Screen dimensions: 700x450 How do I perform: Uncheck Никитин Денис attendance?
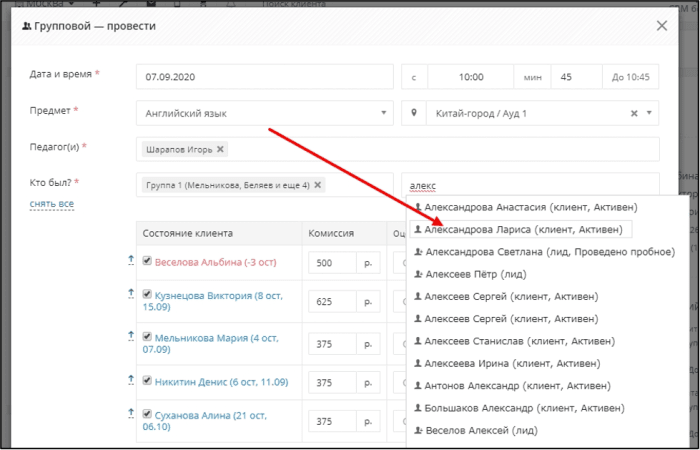[147, 380]
